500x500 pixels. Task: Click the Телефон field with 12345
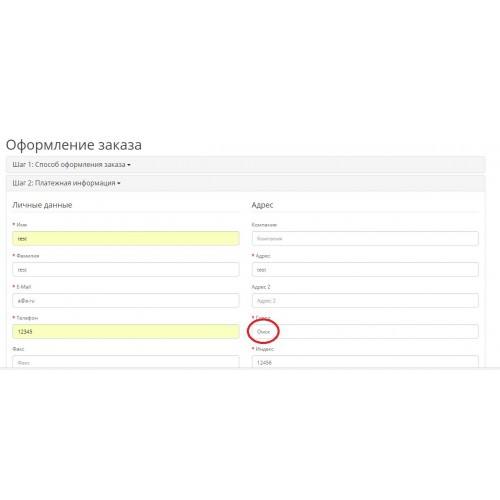click(x=126, y=332)
